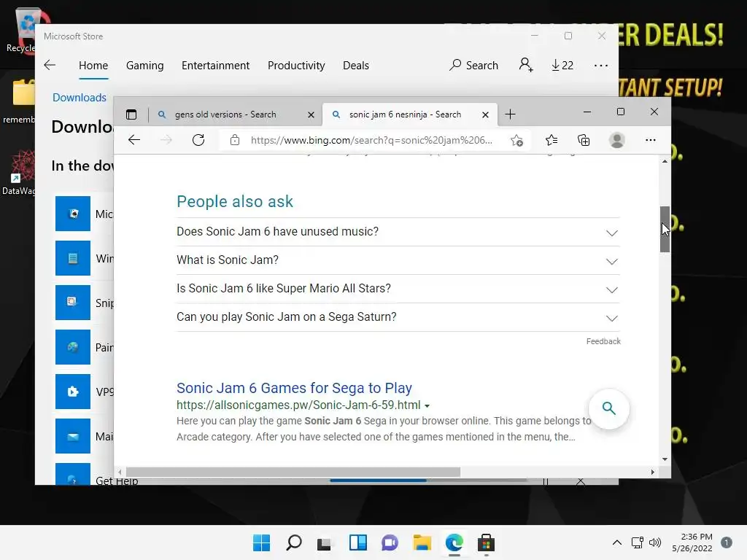Open downloads queue showing 22
The width and height of the screenshot is (747, 560).
coord(562,65)
